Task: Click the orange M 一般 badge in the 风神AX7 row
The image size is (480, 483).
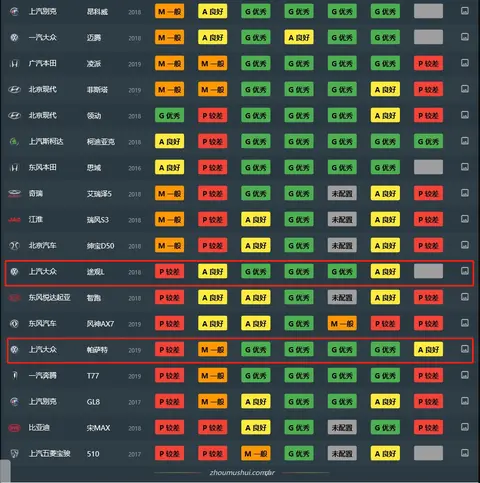Action: [342, 323]
